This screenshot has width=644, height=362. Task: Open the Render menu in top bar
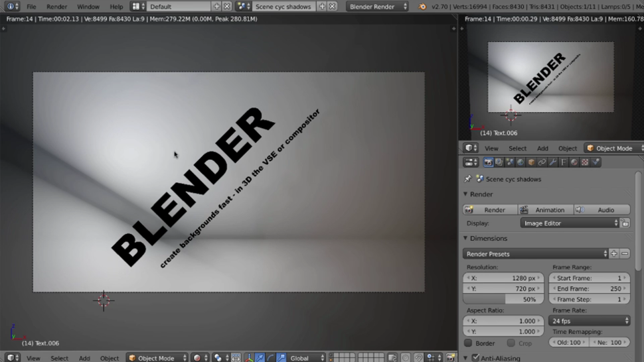click(x=56, y=7)
